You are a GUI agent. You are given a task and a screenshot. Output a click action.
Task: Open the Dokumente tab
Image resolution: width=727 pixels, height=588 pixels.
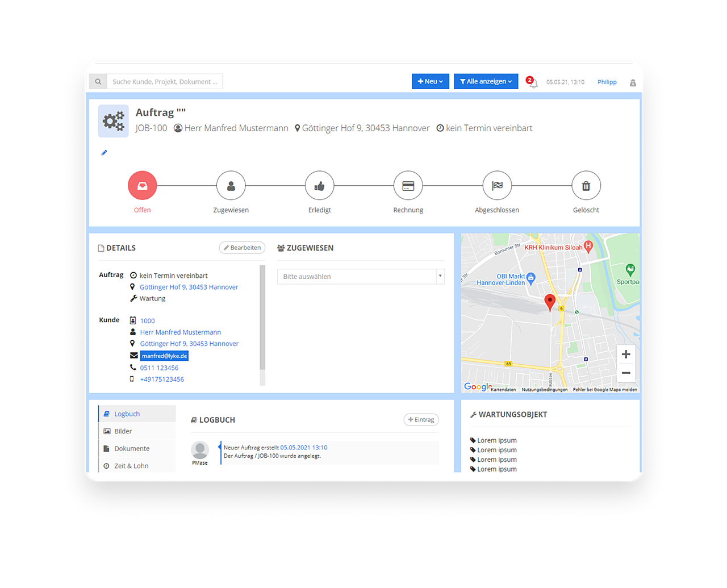coord(132,449)
